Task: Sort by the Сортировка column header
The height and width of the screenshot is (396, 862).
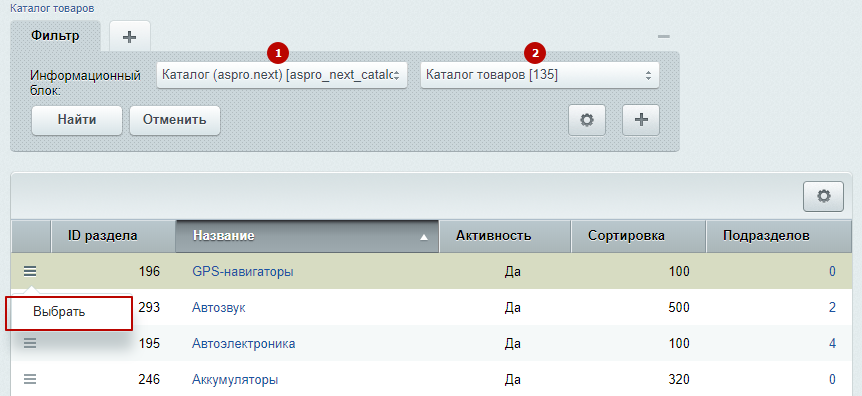Action: [x=639, y=236]
